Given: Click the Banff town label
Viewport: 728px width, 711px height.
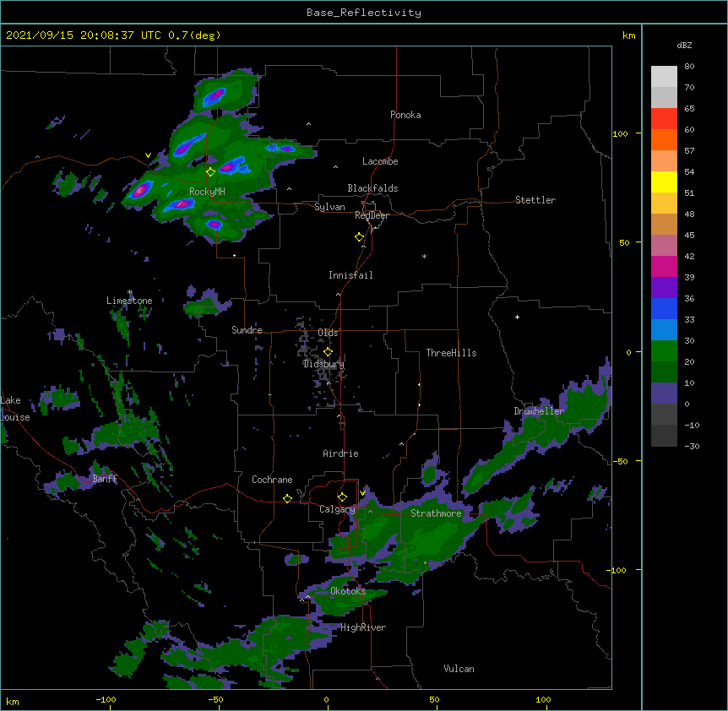Looking at the screenshot, I should [x=105, y=479].
